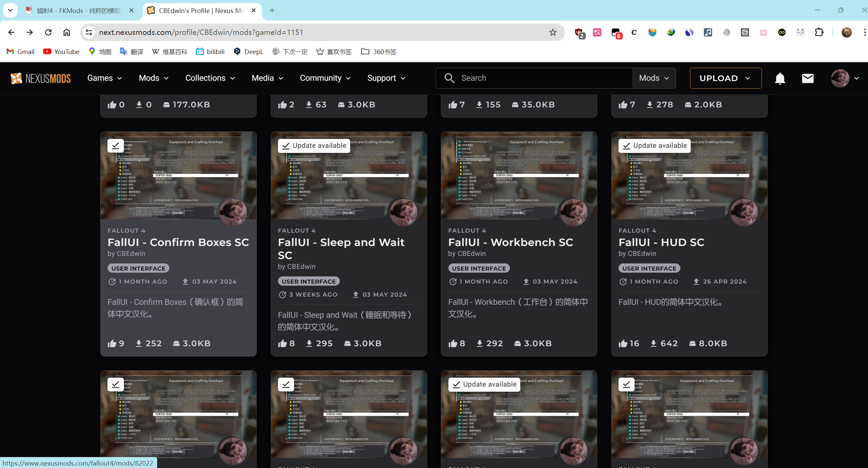Open the 维基百科 bookmark
Viewport: 868px width, 468px height.
170,52
